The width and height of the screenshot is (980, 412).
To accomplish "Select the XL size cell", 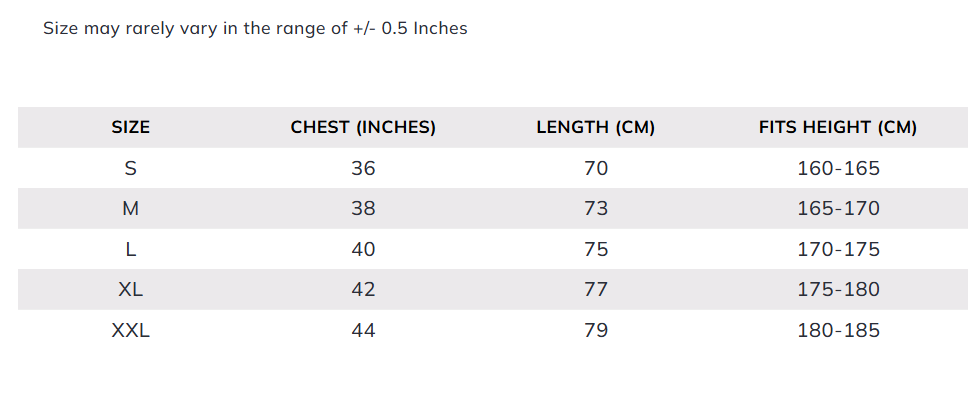I will 131,290.
